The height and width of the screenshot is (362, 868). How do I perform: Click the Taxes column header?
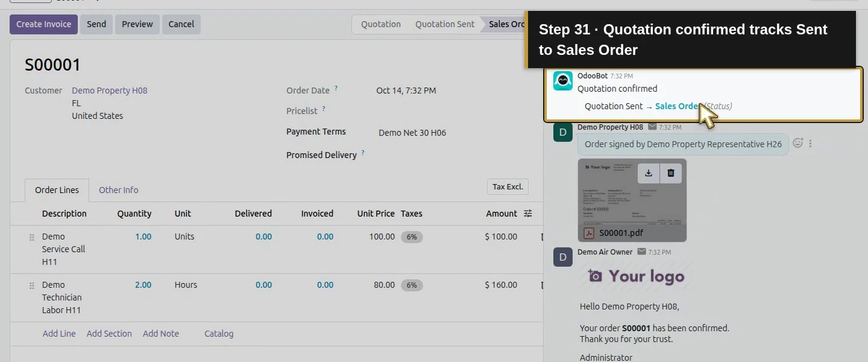pyautogui.click(x=412, y=214)
